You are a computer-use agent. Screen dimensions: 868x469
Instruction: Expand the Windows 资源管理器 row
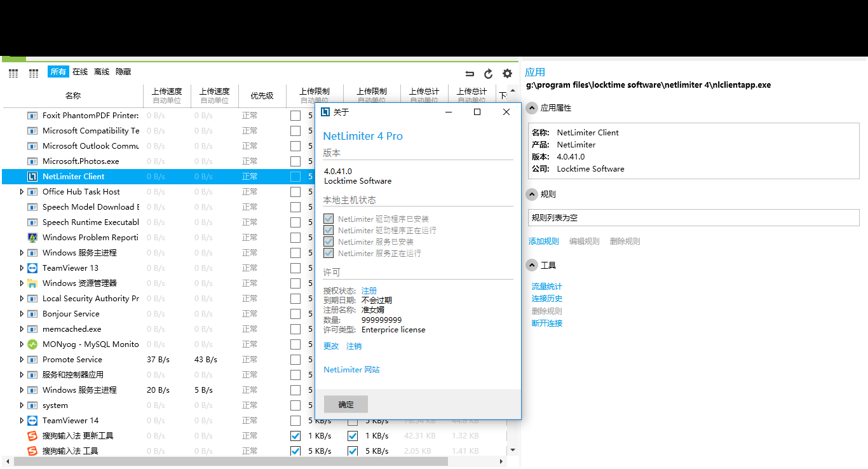[x=22, y=283]
